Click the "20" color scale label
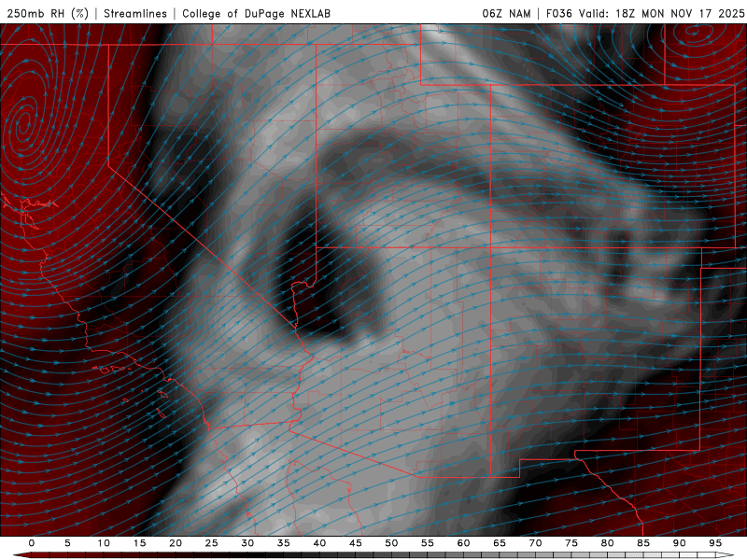 point(176,543)
